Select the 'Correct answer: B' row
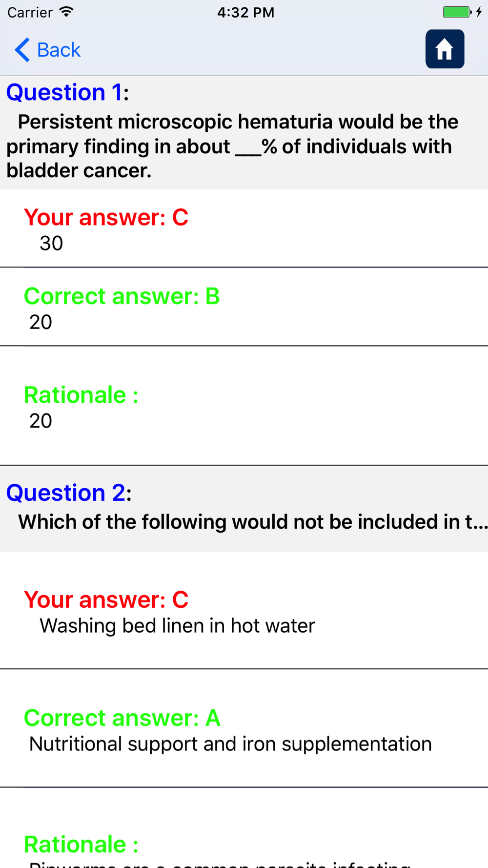Viewport: 488px width, 868px height. [244, 307]
